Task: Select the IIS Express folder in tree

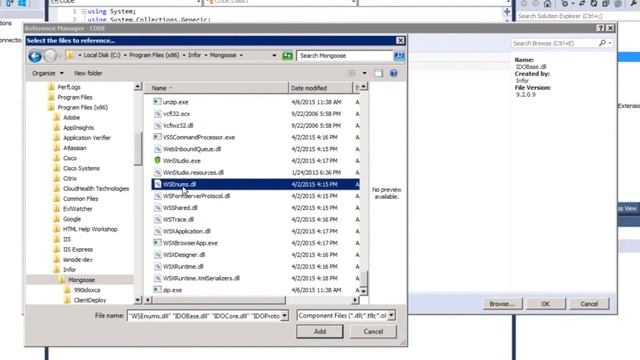Action: pos(78,249)
